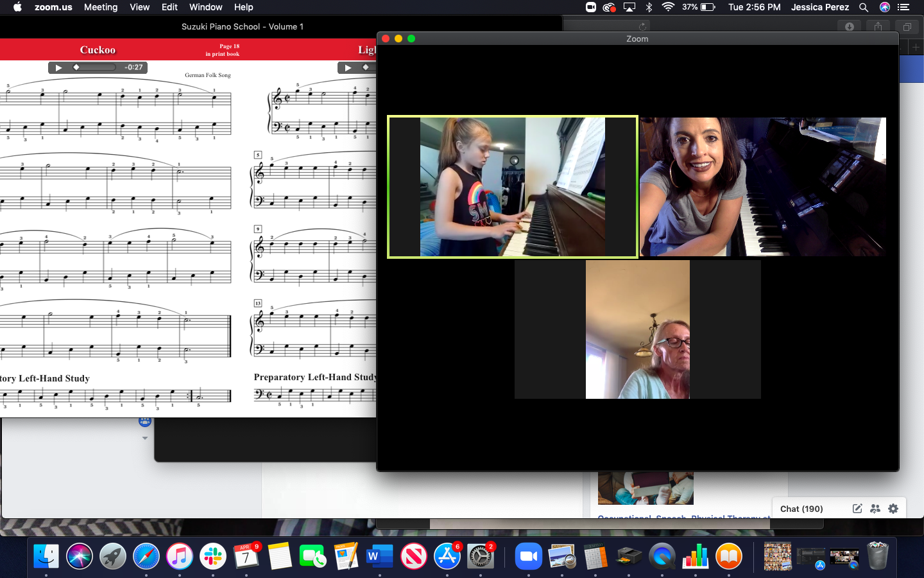The image size is (924, 578).
Task: Click the Cuckoo remaining time -0:27
Action: [x=133, y=67]
